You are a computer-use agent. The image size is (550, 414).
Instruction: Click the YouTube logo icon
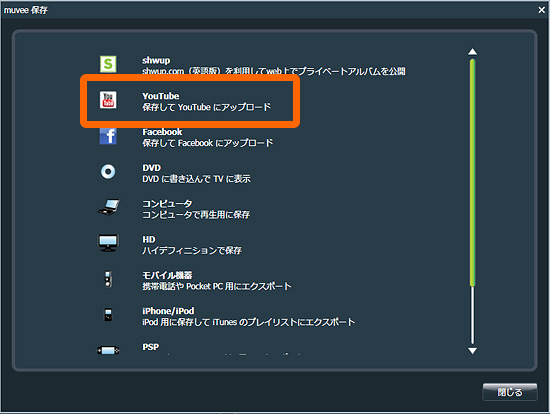pos(108,100)
